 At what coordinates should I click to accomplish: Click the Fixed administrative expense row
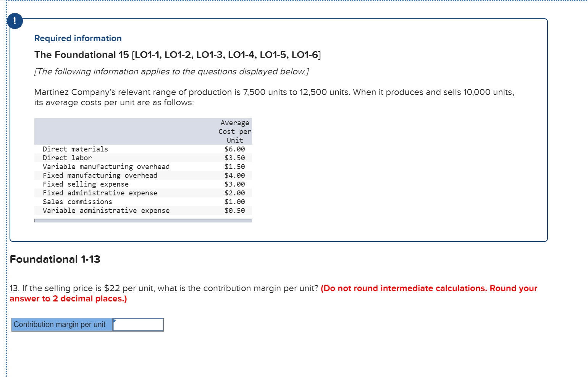pos(100,193)
